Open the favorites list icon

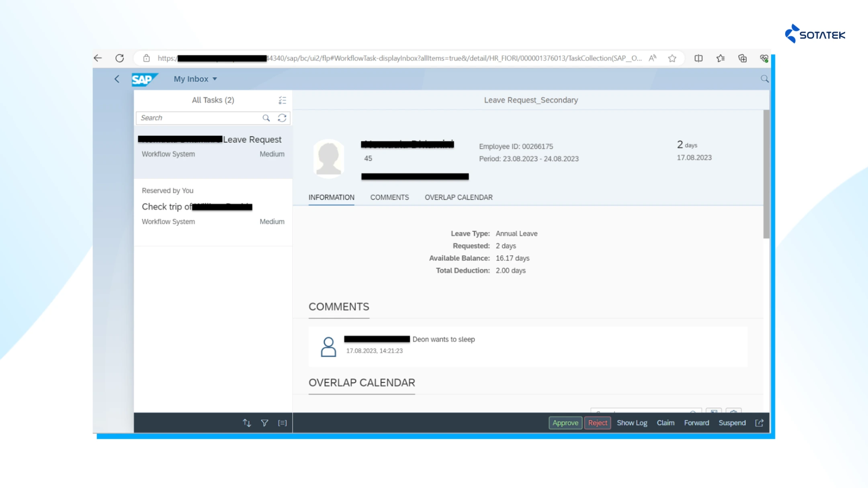point(721,58)
